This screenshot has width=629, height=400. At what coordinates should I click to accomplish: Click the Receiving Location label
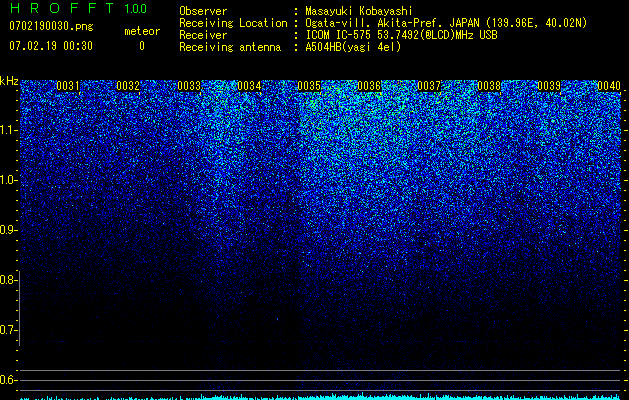233,23
